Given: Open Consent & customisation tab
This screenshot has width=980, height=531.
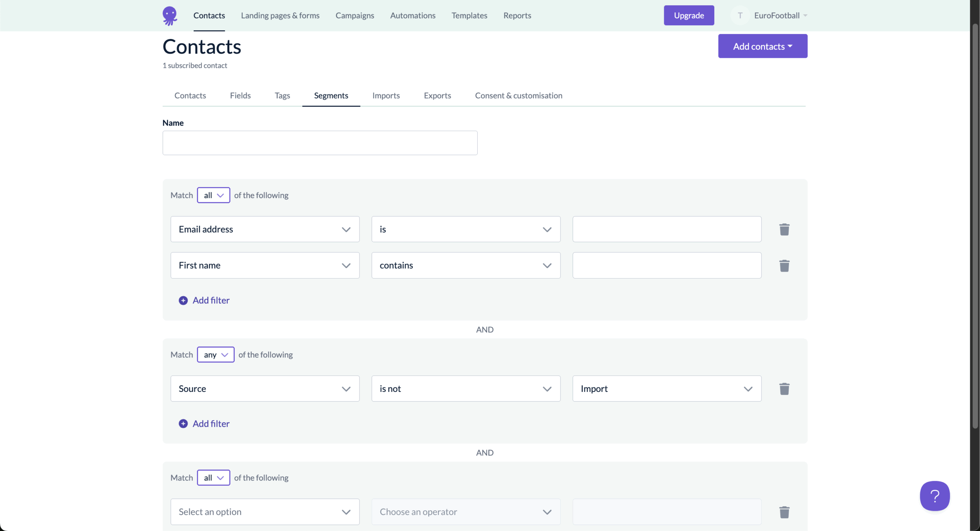Looking at the screenshot, I should [519, 95].
